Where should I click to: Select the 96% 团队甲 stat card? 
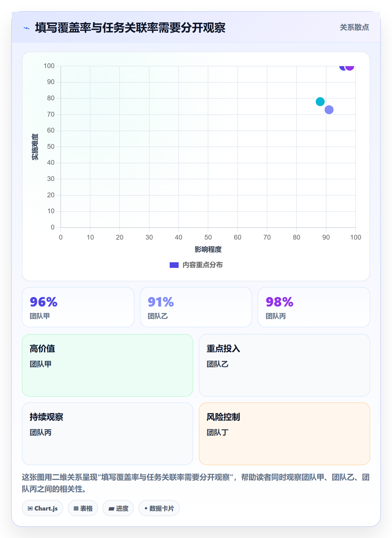point(78,307)
